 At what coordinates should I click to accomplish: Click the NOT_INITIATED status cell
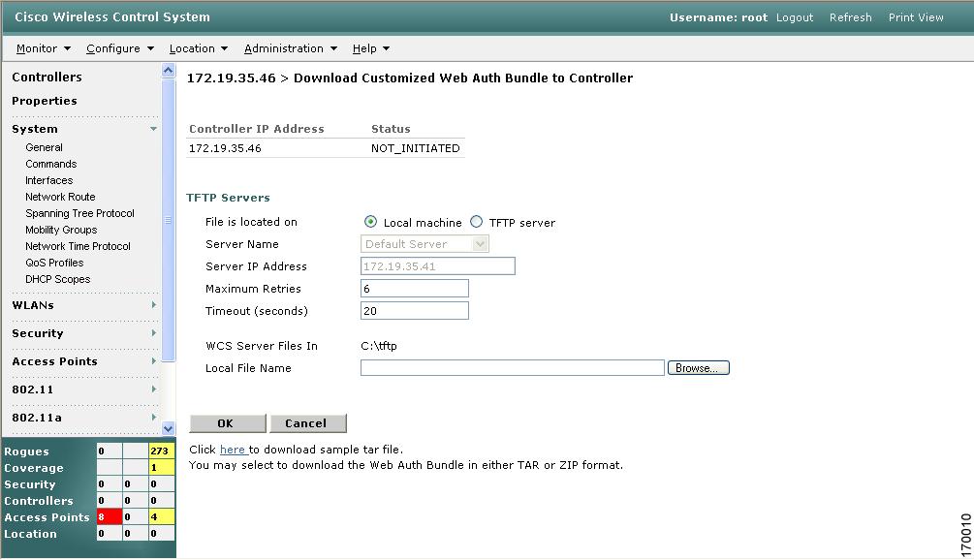tap(416, 148)
